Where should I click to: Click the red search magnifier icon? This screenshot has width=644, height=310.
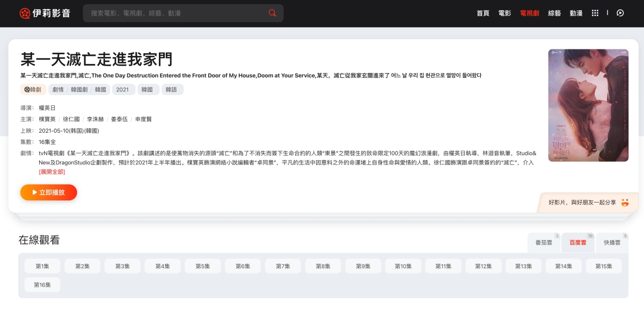[273, 13]
